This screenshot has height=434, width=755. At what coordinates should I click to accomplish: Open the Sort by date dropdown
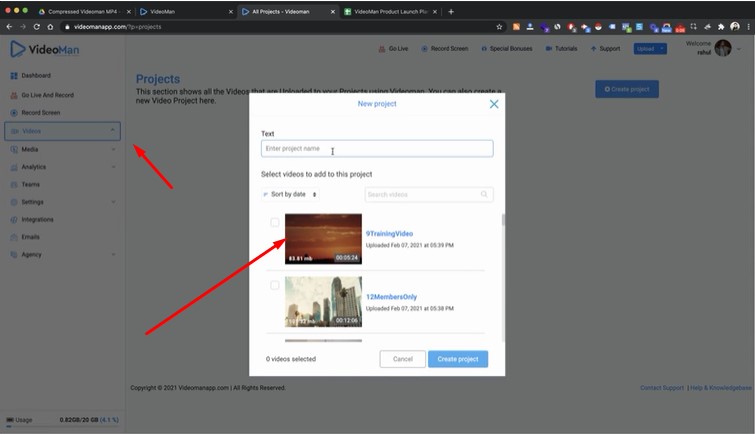tap(290, 194)
